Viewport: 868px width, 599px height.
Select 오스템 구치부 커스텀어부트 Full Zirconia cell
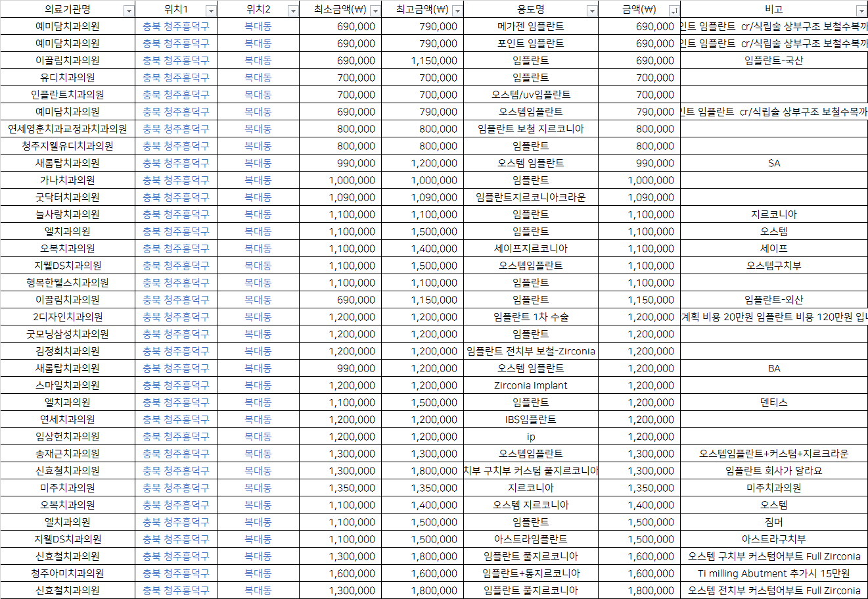point(774,556)
